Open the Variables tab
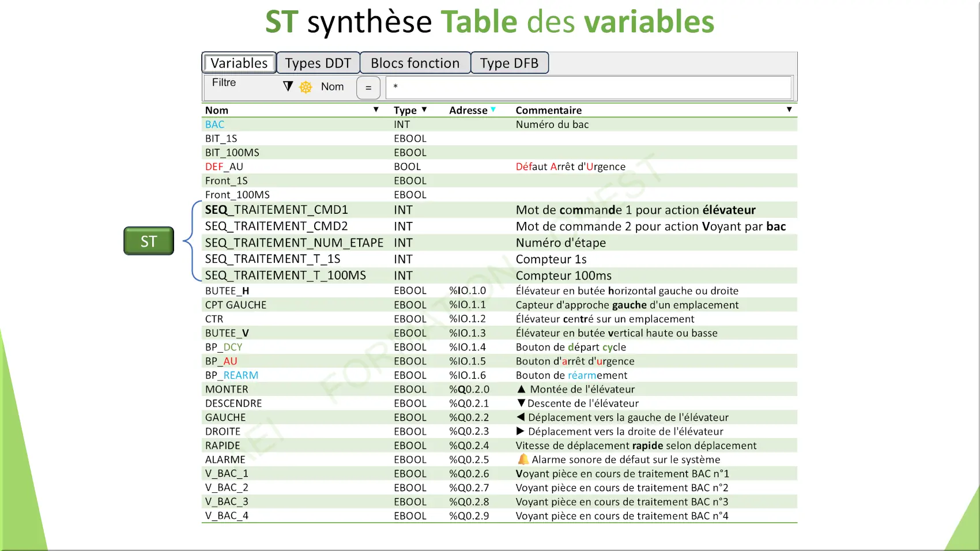The height and width of the screenshot is (551, 980). 239,63
